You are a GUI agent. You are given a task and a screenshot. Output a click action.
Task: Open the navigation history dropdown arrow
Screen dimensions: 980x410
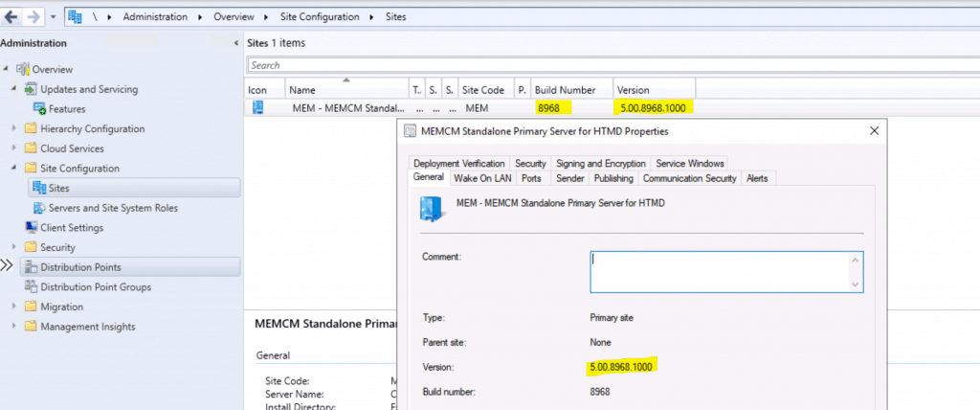53,17
